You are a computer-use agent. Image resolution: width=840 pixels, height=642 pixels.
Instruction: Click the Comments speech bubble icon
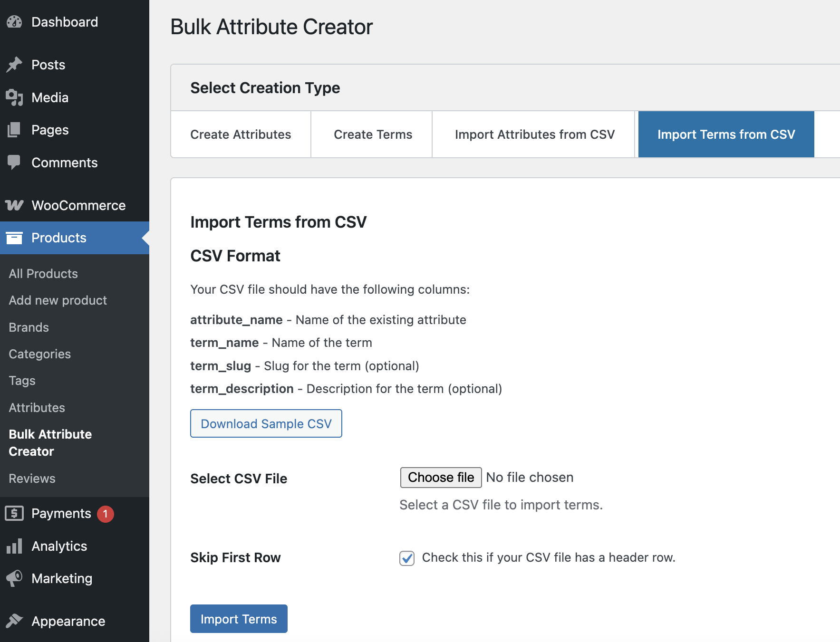pos(14,163)
